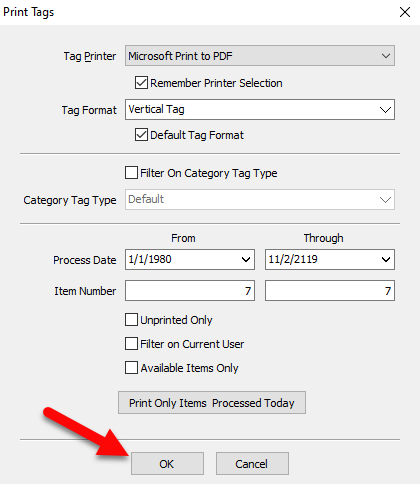Check Available Items Only option
This screenshot has height=484, width=420.
pyautogui.click(x=131, y=368)
